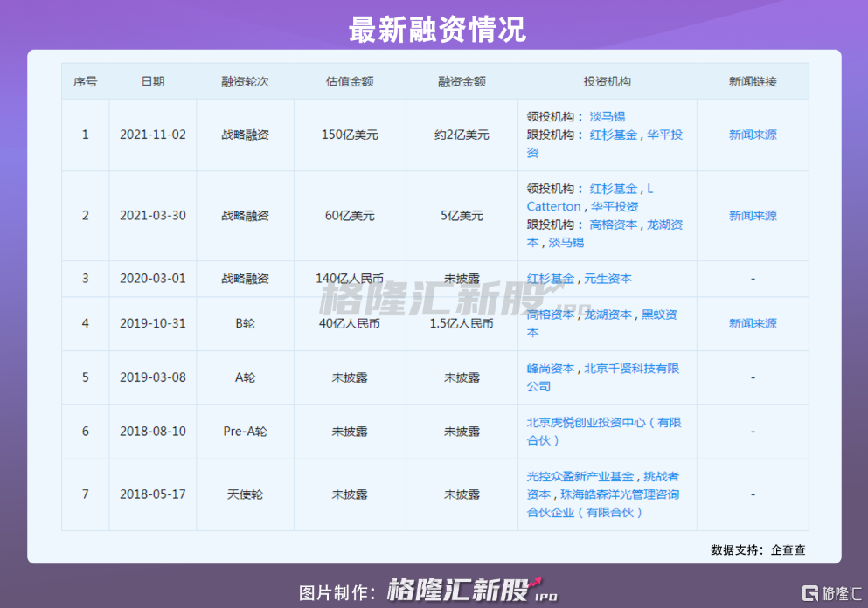Open 新闻来源 link for the B轮 row

[753, 323]
